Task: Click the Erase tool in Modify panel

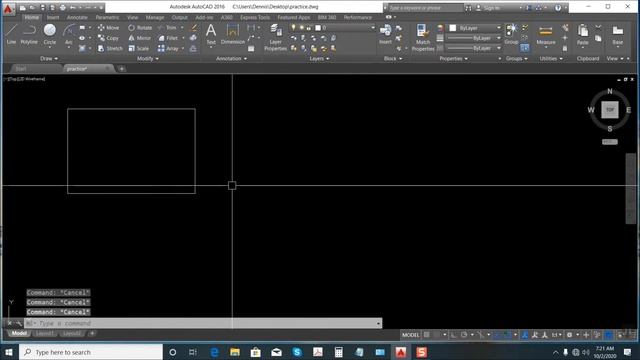Action: (x=194, y=28)
